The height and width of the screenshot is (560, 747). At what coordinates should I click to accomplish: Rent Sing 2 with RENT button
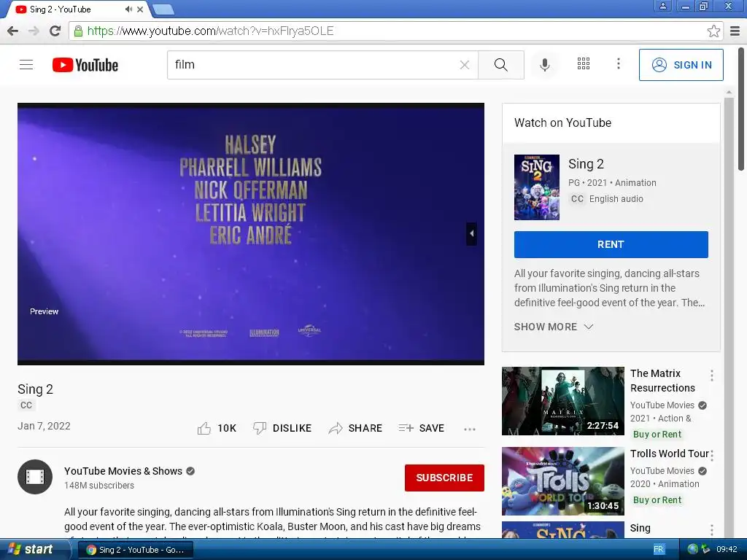[611, 244]
